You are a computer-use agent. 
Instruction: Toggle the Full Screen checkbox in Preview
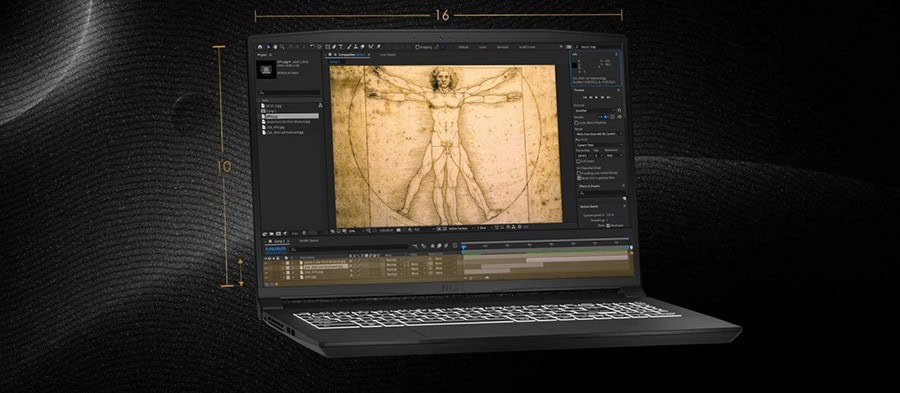[x=578, y=161]
